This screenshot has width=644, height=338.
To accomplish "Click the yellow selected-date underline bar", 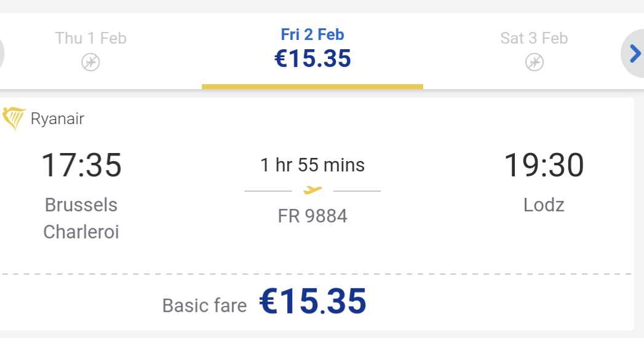I will point(312,87).
